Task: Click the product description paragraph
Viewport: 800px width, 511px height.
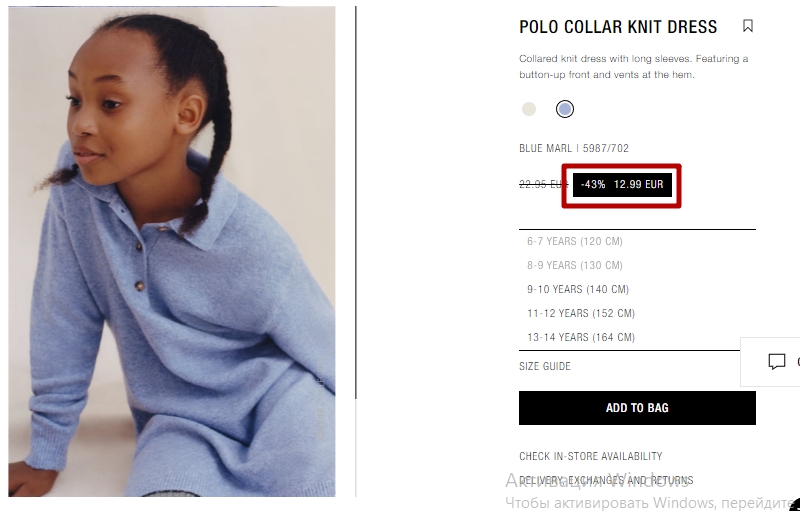Action: (634, 67)
